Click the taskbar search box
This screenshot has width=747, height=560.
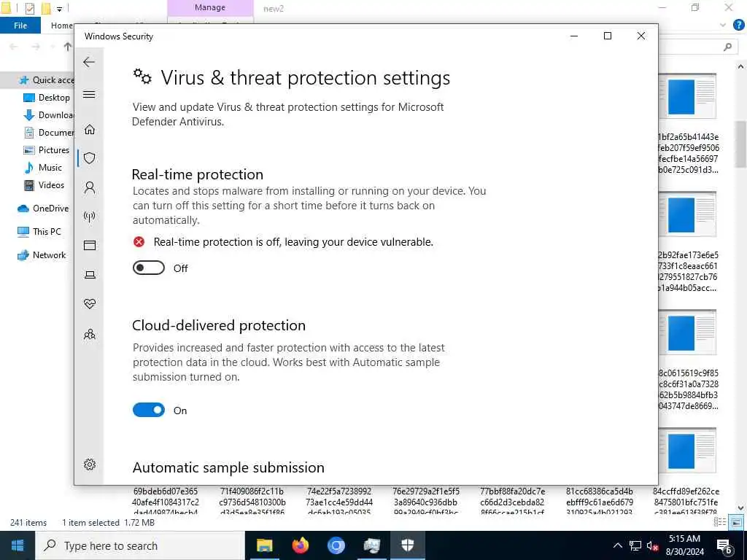141,545
